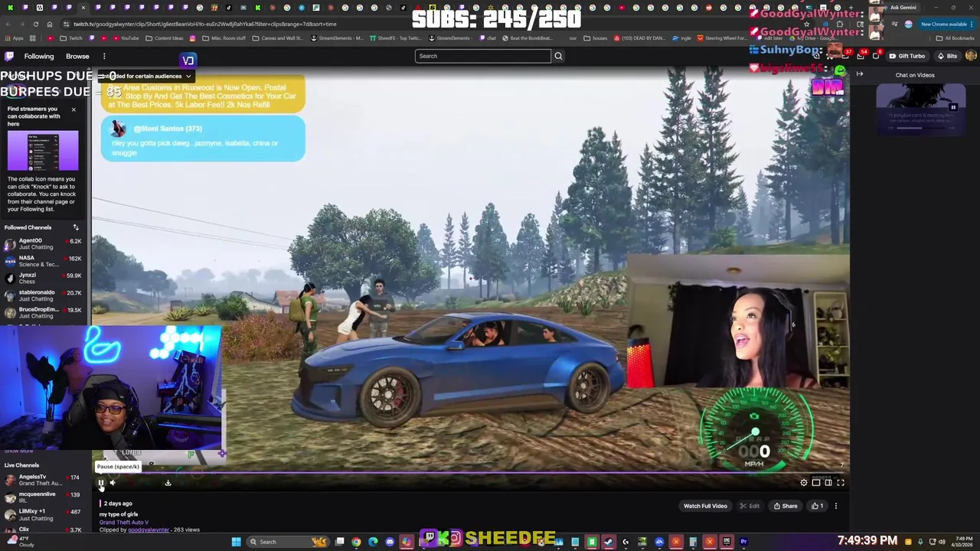Open the Instagram bookmark icon
Image resolution: width=980 pixels, height=551 pixels.
click(x=192, y=38)
